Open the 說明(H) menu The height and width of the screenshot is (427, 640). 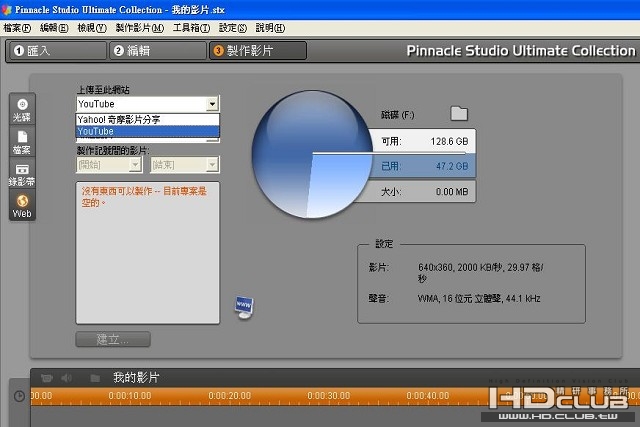270,28
